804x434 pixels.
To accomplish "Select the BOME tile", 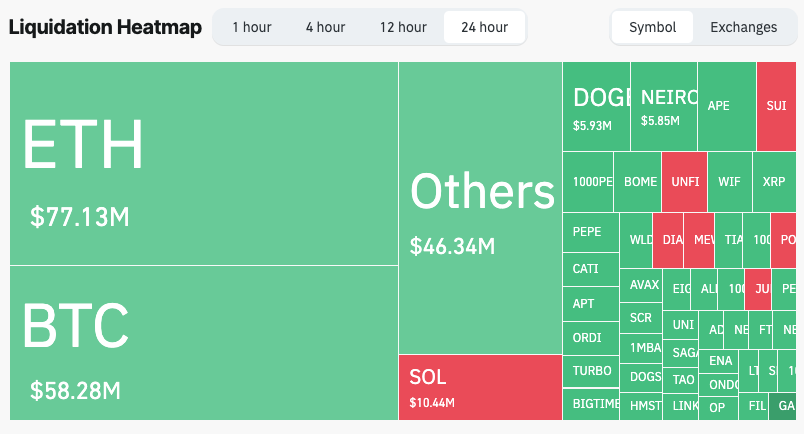I will (x=638, y=182).
